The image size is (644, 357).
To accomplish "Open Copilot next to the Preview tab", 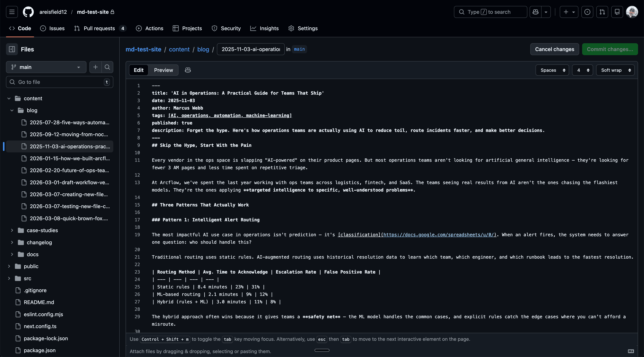I will click(x=188, y=70).
